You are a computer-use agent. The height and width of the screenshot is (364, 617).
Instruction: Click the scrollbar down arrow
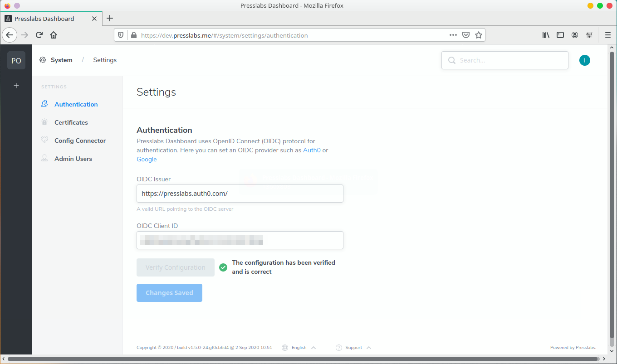(612, 351)
